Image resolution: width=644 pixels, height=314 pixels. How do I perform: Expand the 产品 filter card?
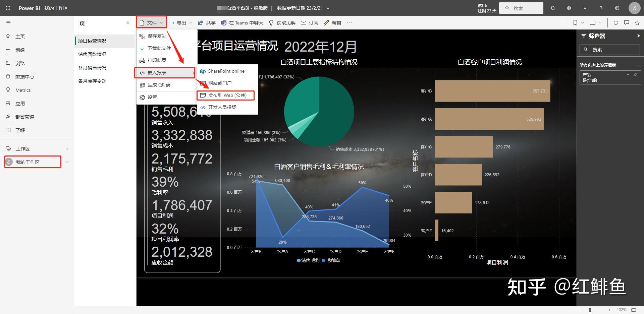(628, 74)
